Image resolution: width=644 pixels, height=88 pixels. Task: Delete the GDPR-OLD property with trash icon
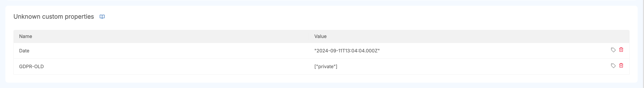621,65
